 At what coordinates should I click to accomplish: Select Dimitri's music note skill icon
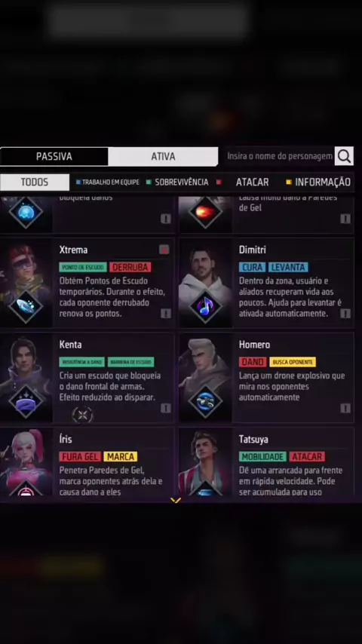click(205, 307)
